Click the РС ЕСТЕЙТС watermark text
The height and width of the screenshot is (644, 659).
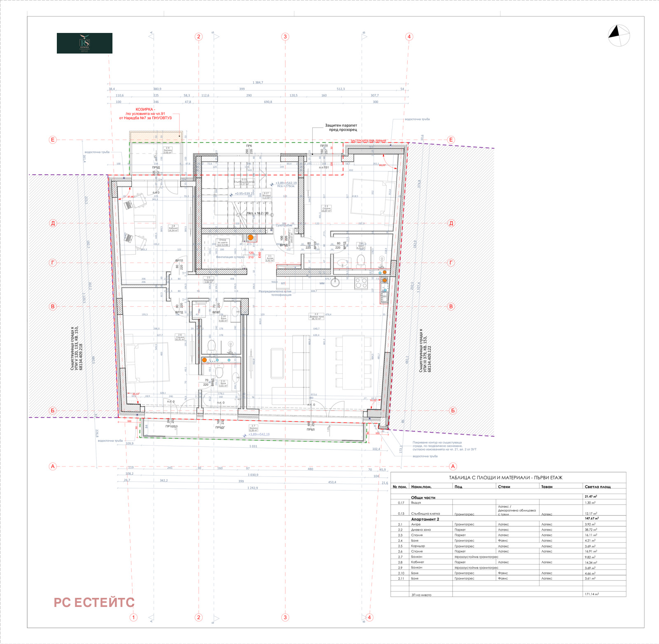coord(94,602)
